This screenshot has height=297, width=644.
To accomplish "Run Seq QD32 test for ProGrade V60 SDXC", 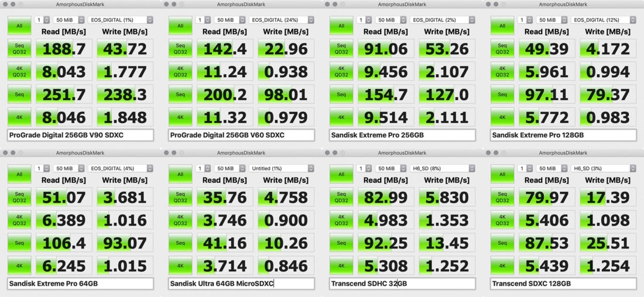I will (180, 49).
